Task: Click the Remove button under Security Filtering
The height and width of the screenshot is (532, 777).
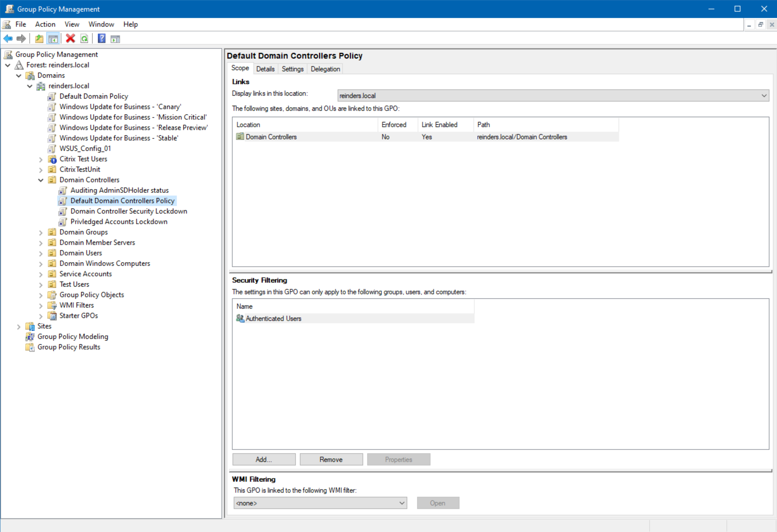Action: tap(331, 459)
